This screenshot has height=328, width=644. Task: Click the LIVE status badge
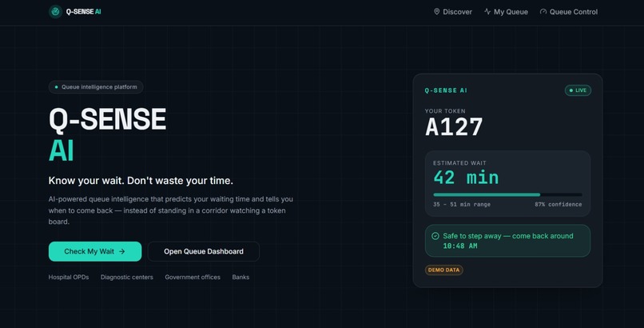click(x=578, y=90)
